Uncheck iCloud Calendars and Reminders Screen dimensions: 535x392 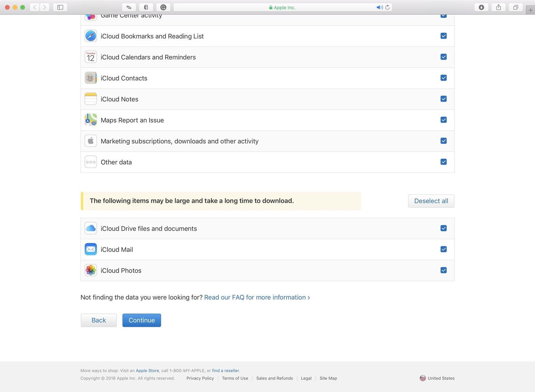point(444,57)
